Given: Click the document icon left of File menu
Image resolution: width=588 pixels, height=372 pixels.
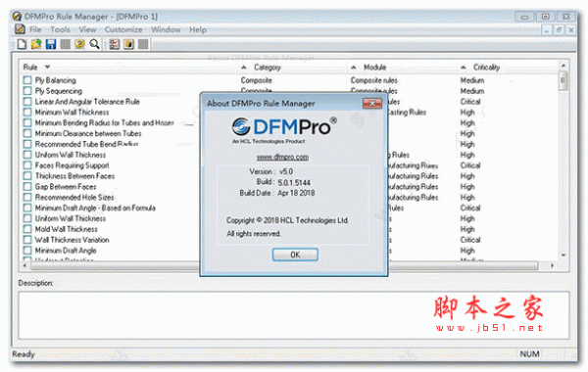Looking at the screenshot, I should click(20, 28).
